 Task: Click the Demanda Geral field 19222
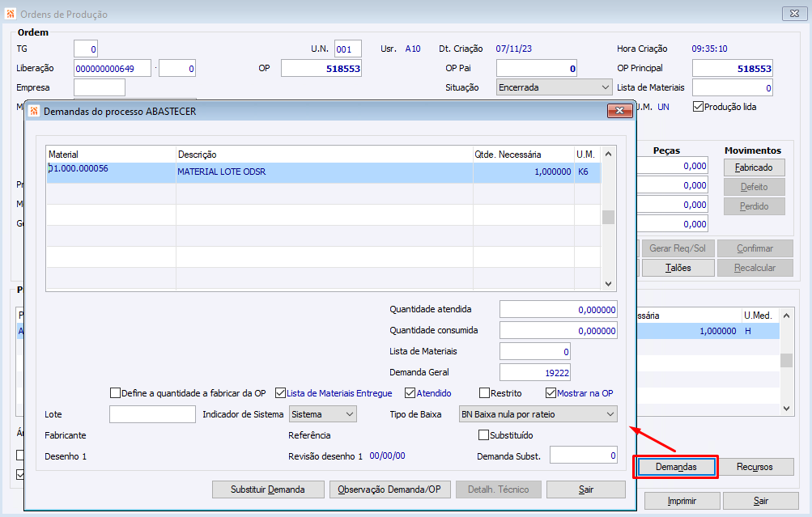535,373
